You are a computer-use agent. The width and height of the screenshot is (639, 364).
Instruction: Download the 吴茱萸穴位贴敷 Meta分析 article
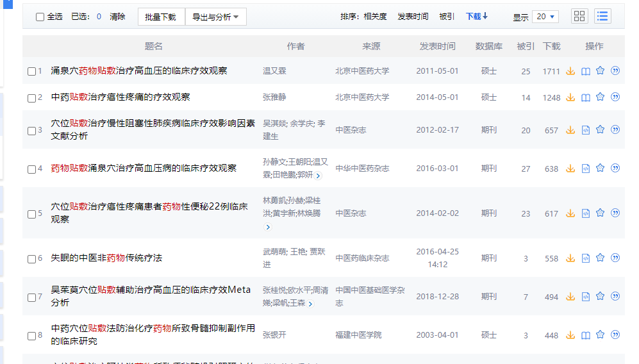coord(570,297)
